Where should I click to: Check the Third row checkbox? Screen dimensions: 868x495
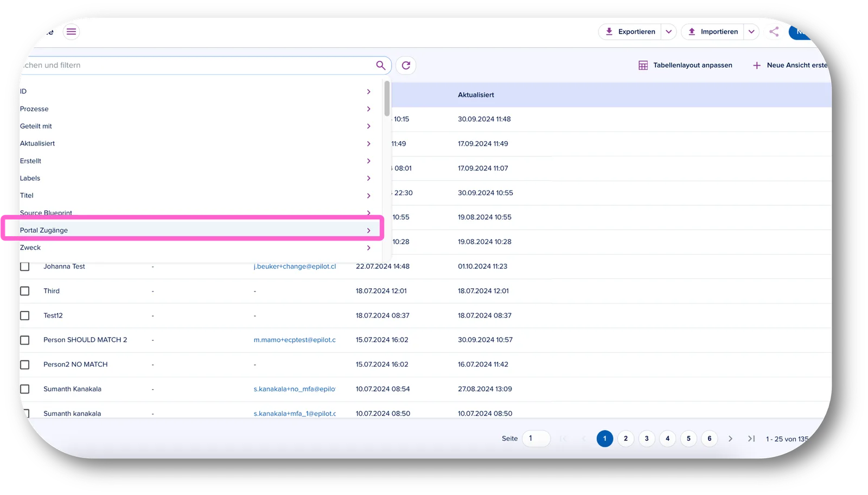pyautogui.click(x=25, y=291)
